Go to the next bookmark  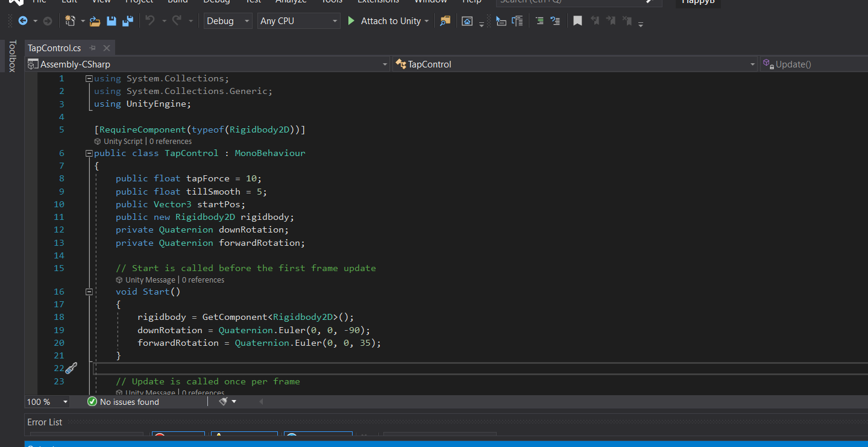(611, 21)
